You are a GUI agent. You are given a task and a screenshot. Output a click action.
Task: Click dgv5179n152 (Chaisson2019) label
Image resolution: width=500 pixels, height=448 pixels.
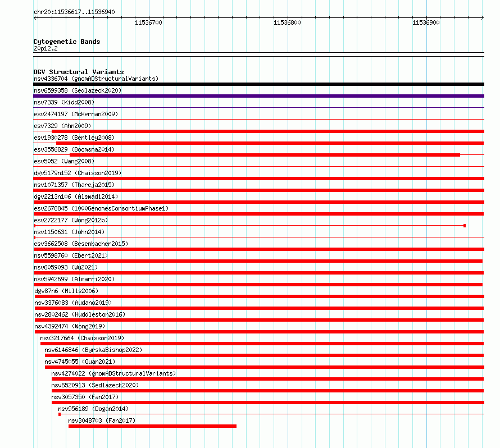click(78, 173)
